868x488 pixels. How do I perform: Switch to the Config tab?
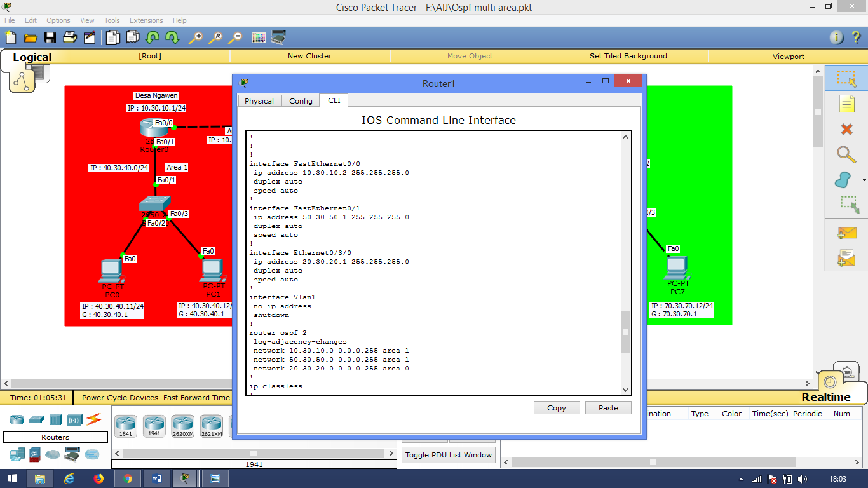tap(300, 100)
